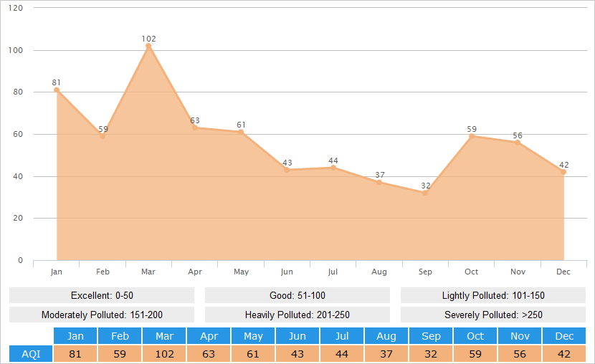Select the Good: 51-100 legend box

(297, 296)
